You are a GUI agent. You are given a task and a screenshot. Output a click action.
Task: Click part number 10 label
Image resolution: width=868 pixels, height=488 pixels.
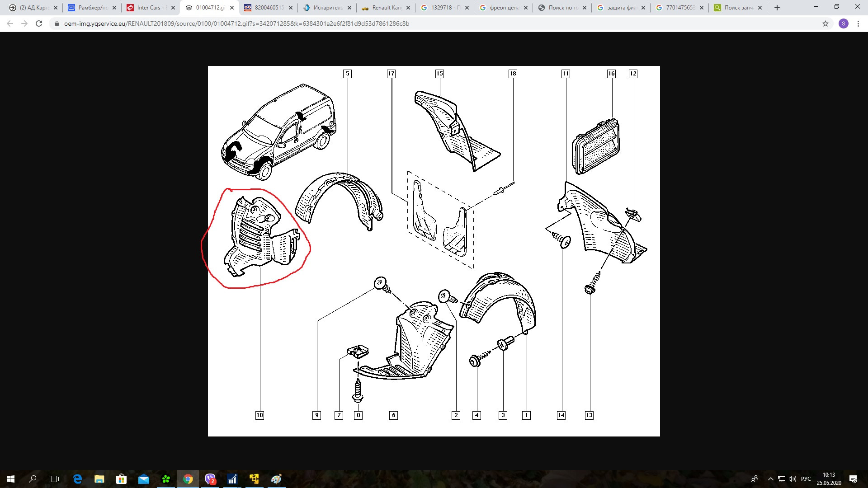point(259,415)
